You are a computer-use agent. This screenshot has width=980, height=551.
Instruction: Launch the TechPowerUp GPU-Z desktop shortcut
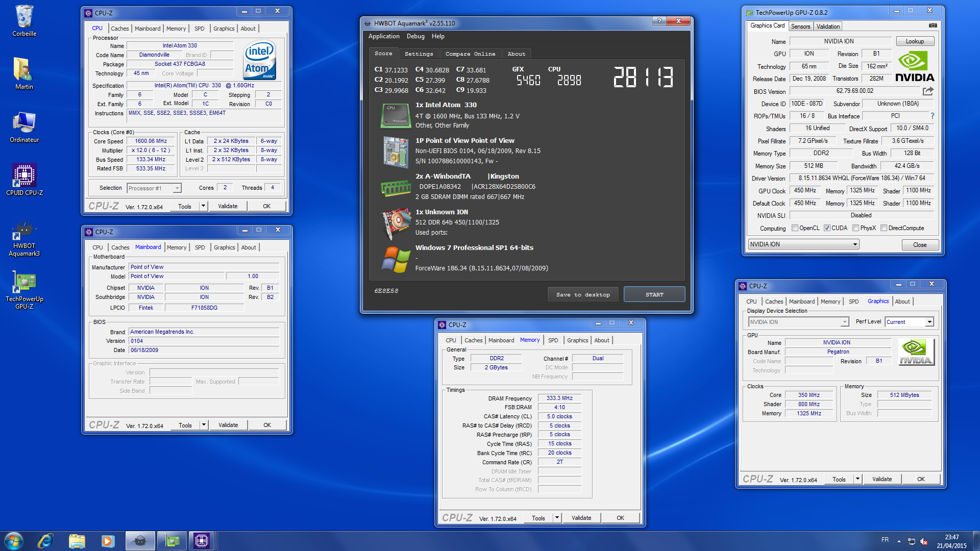[x=24, y=290]
